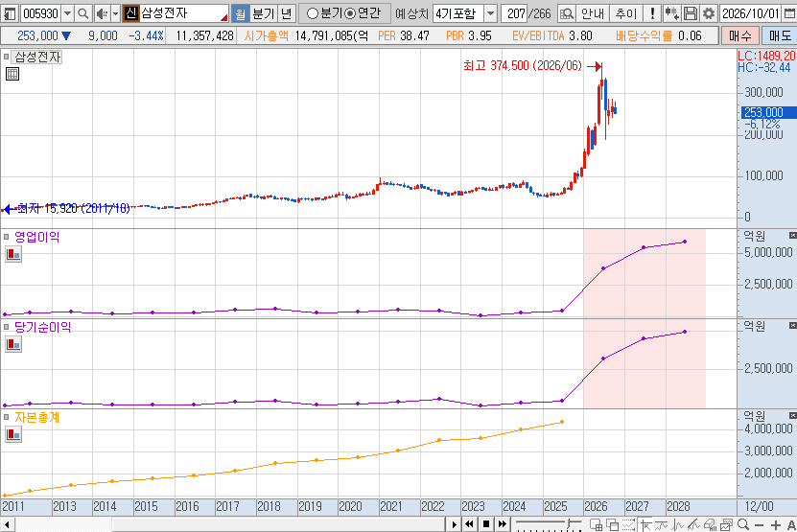Click the exclamation mark notice icon
797x532 pixels.
pos(652,13)
